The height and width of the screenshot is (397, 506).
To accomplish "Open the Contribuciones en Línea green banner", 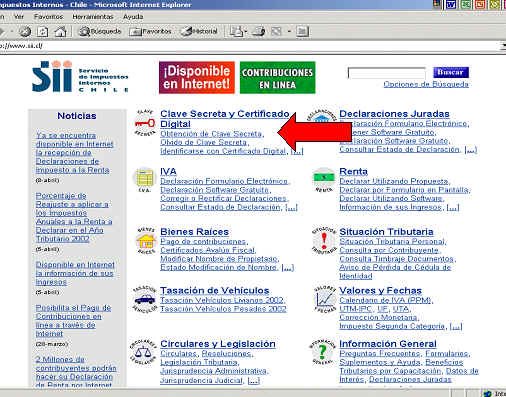I will coord(277,77).
